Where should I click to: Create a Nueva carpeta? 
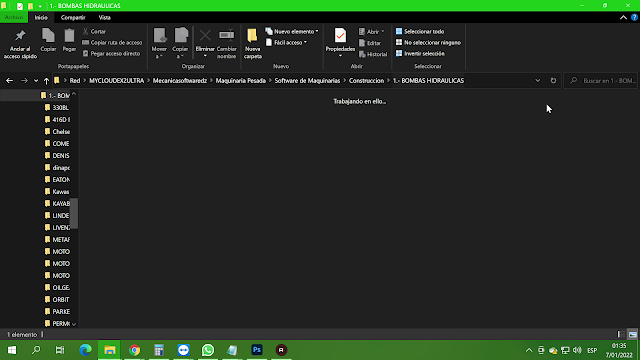point(253,44)
